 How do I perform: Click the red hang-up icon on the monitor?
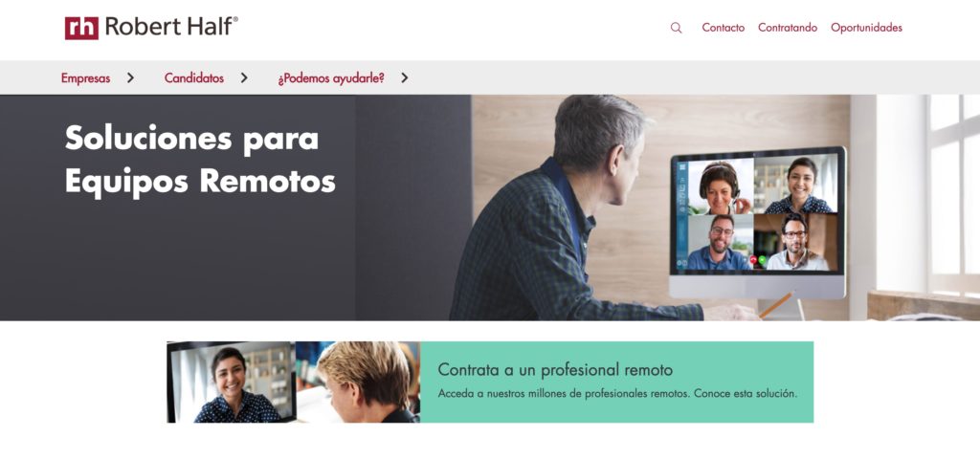pyautogui.click(x=753, y=260)
